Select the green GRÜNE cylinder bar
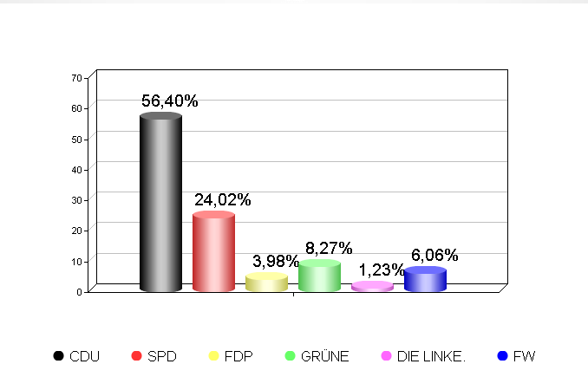Image resolution: width=588 pixels, height=390 pixels. [319, 276]
